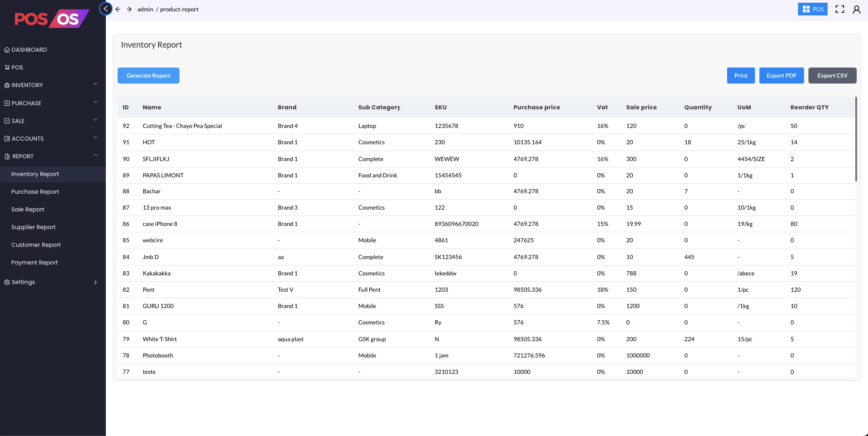Click the Dashboard home icon

[x=7, y=50]
